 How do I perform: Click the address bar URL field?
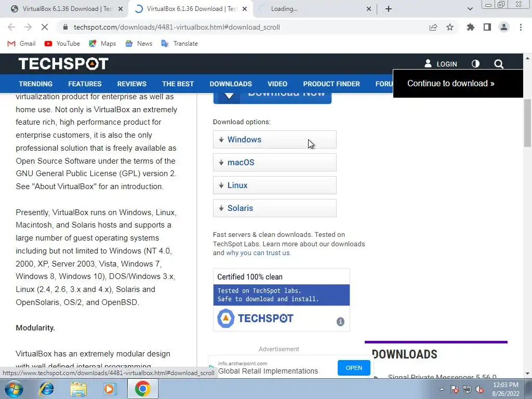pos(177,27)
